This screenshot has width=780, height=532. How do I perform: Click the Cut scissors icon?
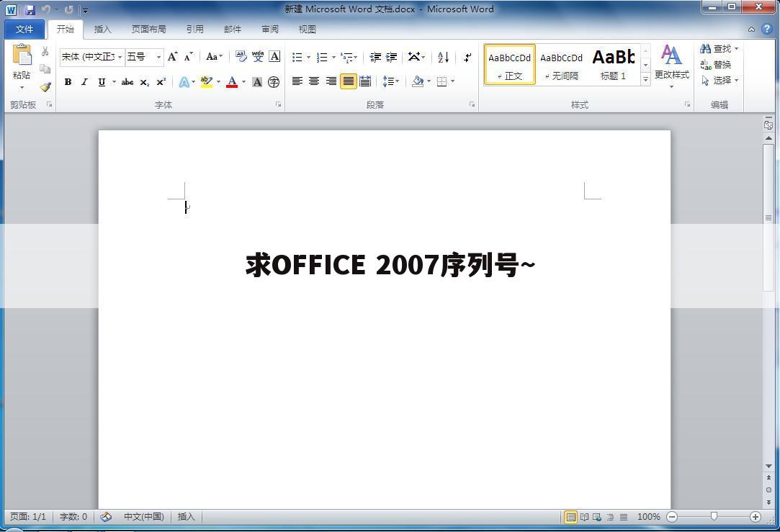pyautogui.click(x=45, y=51)
